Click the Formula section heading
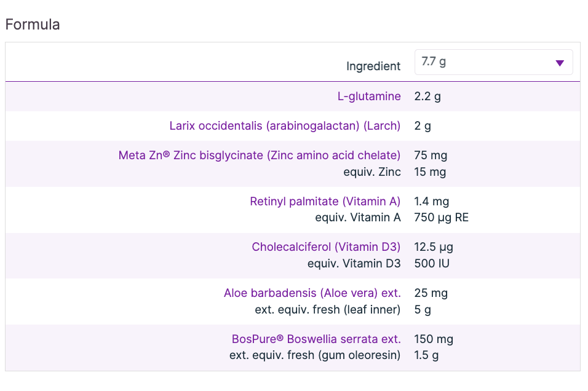588x391 pixels. tap(33, 25)
